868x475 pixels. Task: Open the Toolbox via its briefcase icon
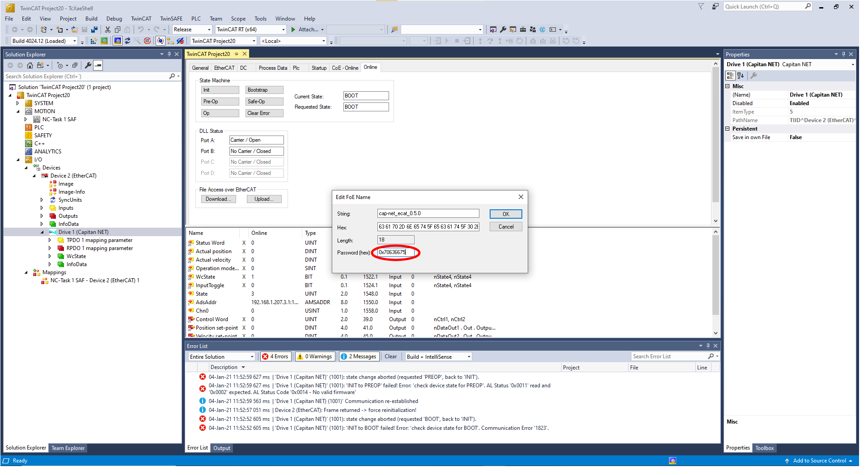click(523, 30)
